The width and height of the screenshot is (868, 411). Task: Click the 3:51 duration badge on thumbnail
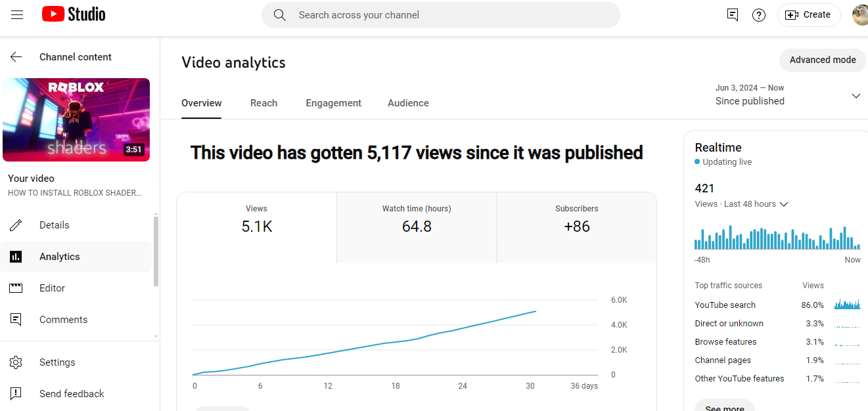(x=133, y=150)
